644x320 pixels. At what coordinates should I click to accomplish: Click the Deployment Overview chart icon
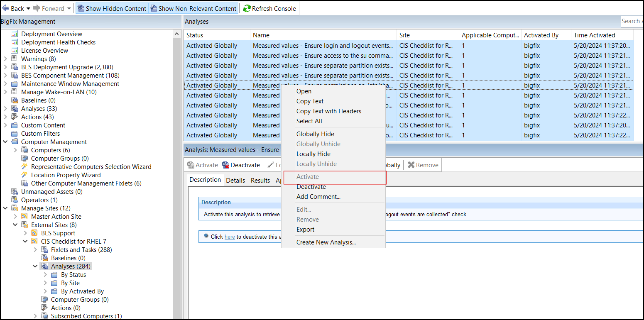[x=15, y=34]
